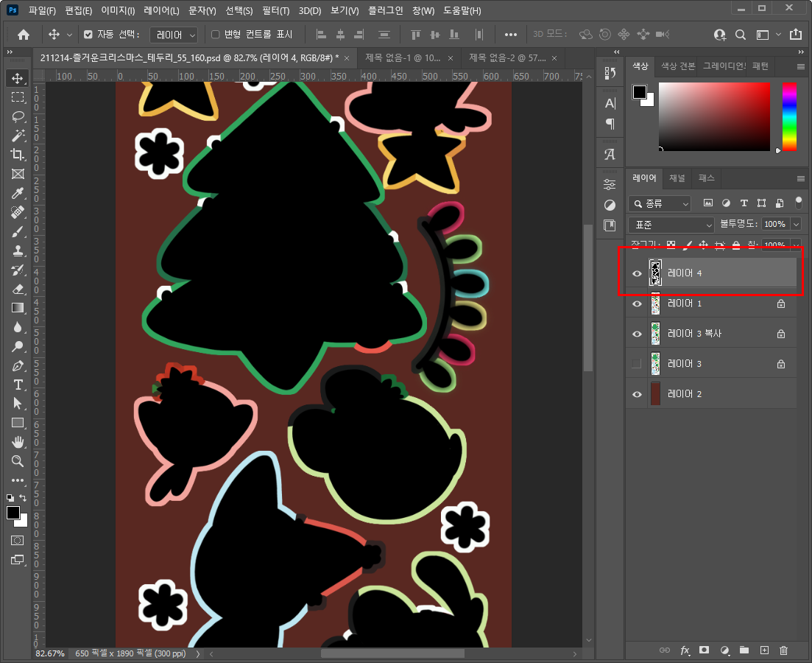The image size is (812, 663).
Task: Create a new layer with the plus icon
Action: [764, 650]
